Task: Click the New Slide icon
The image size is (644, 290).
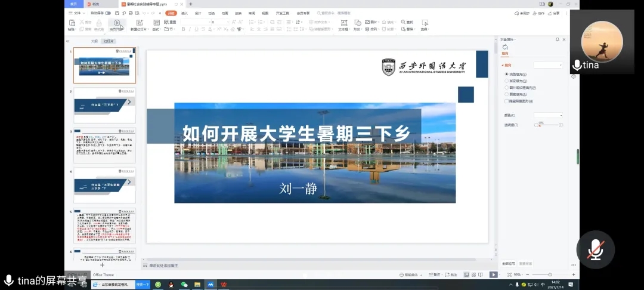Action: (x=138, y=23)
